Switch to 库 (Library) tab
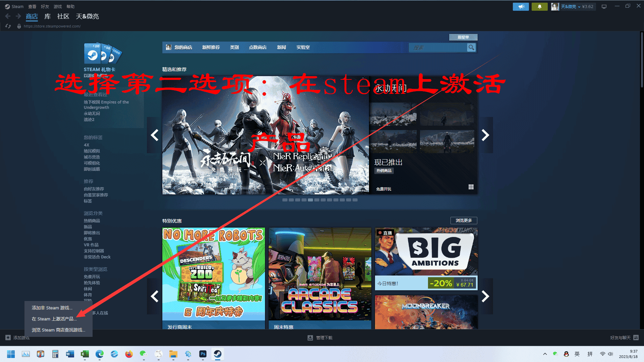This screenshot has width=644, height=362. point(48,16)
